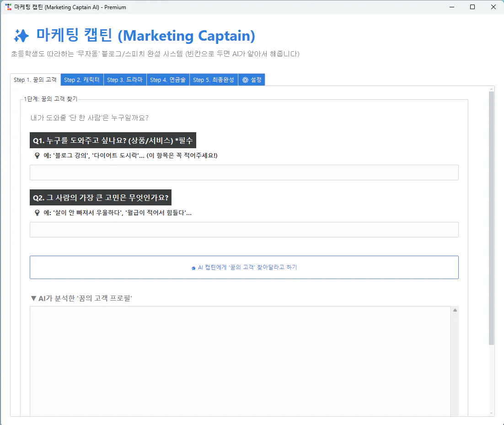Click the blue sparkle icon beside the heading
504x425 pixels.
point(21,36)
